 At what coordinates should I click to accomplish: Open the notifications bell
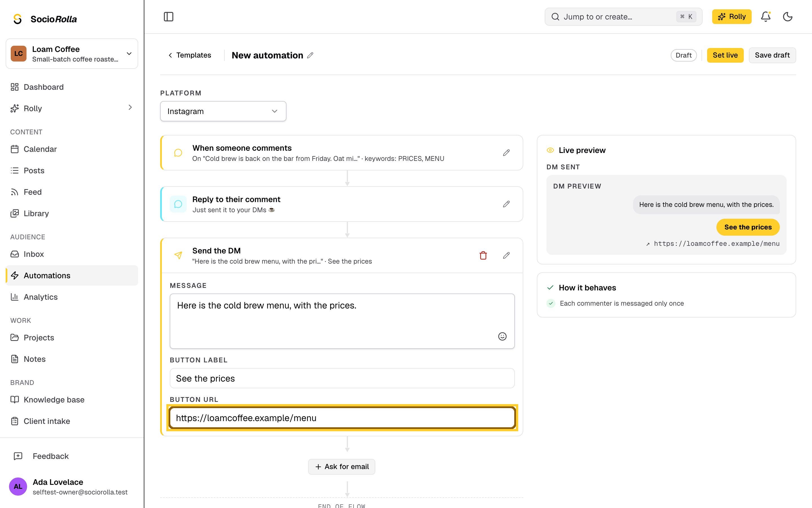tap(765, 16)
